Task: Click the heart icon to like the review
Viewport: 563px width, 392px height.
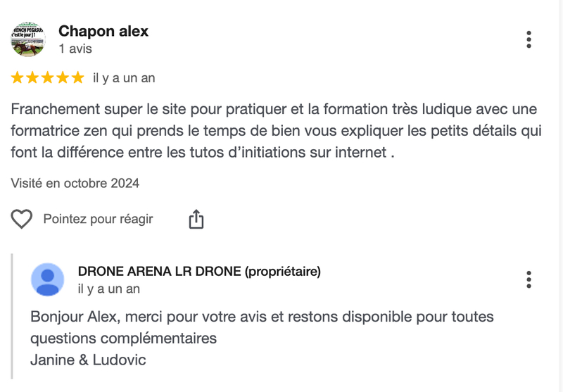Action: [x=22, y=220]
